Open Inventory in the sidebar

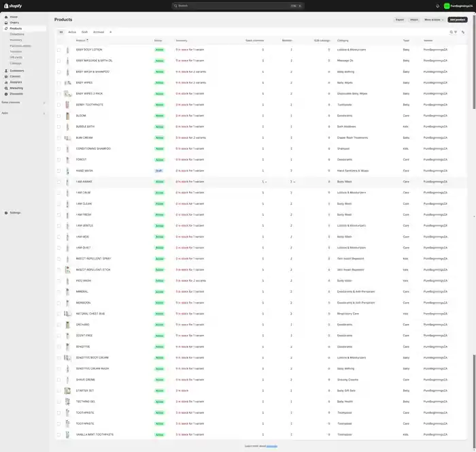16,40
